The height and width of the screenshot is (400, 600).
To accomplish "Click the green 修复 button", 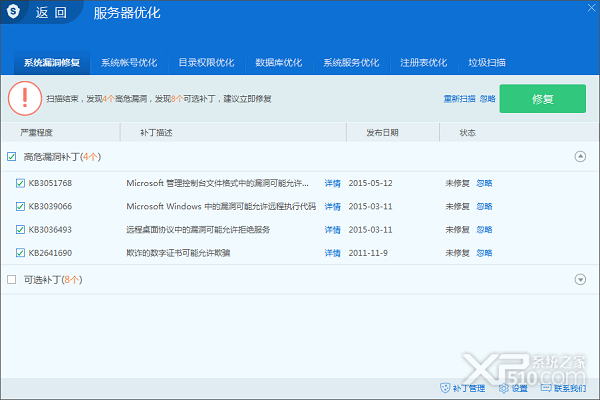I will point(542,99).
